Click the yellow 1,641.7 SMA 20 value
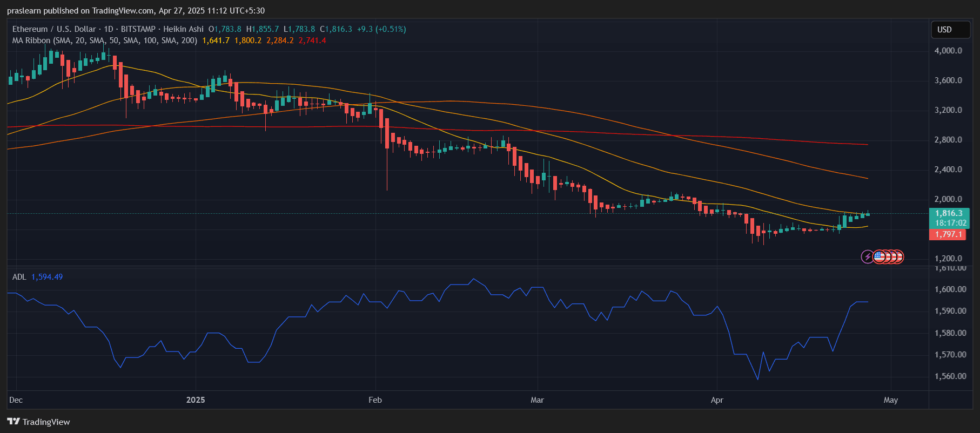 point(216,40)
